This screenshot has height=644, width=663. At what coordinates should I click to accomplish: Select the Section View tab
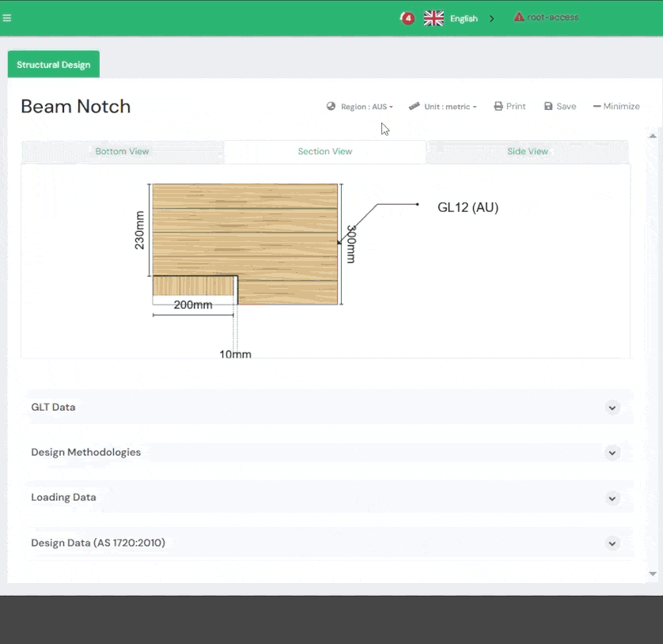pyautogui.click(x=324, y=151)
